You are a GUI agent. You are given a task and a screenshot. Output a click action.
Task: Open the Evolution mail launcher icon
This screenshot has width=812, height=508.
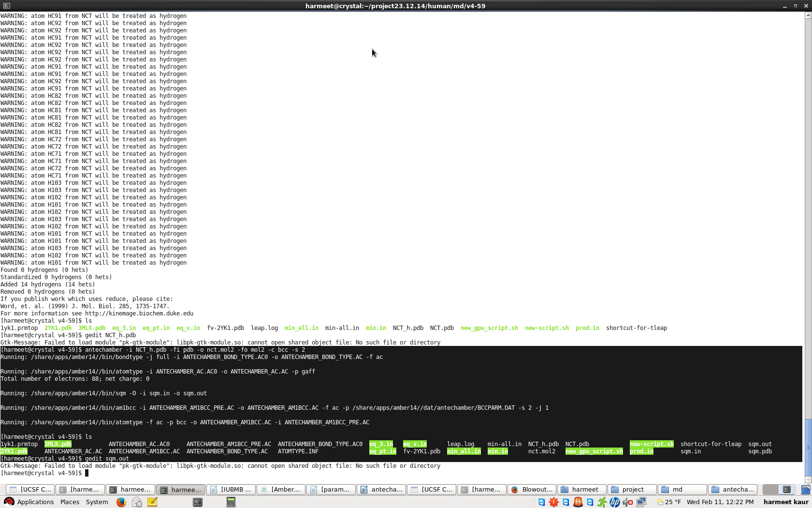[x=137, y=502]
